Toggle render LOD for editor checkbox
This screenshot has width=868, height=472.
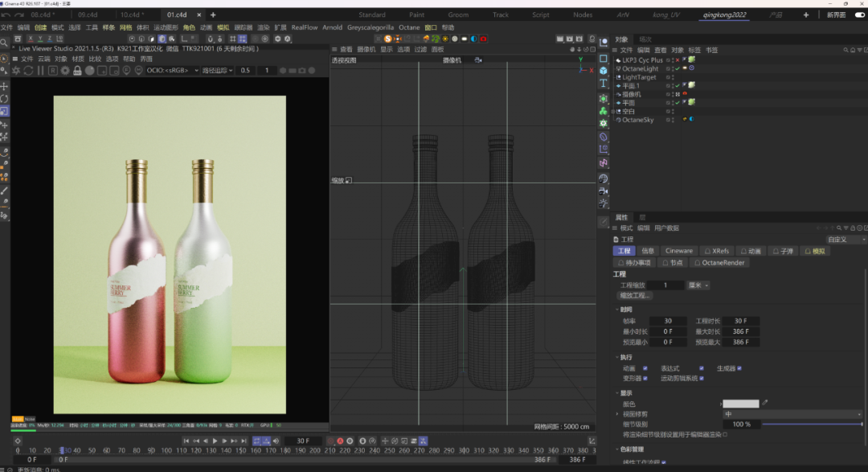(x=725, y=435)
